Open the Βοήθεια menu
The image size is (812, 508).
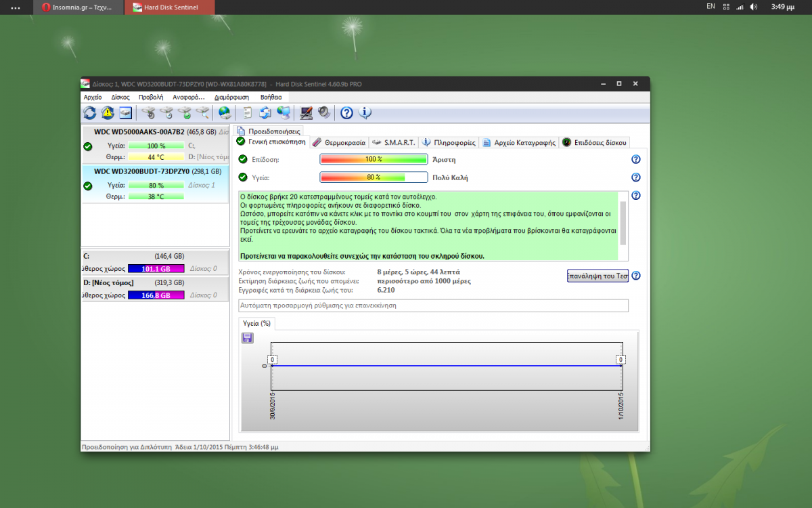click(x=271, y=98)
